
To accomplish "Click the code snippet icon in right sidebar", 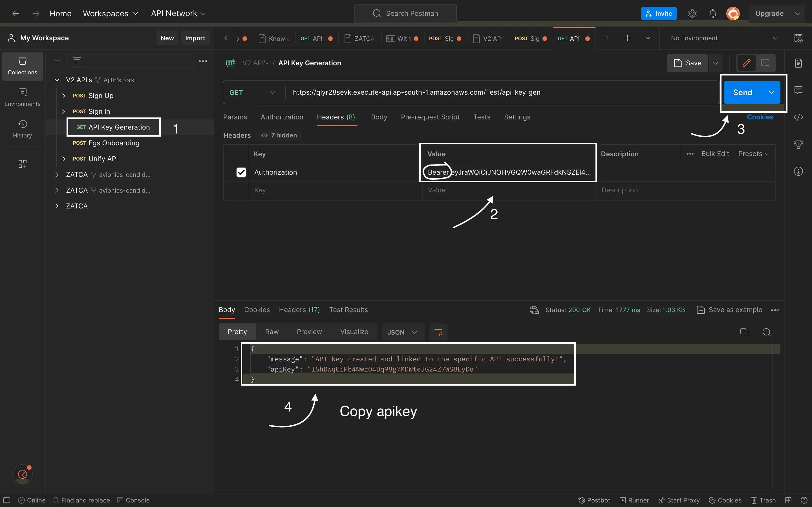I will [798, 117].
